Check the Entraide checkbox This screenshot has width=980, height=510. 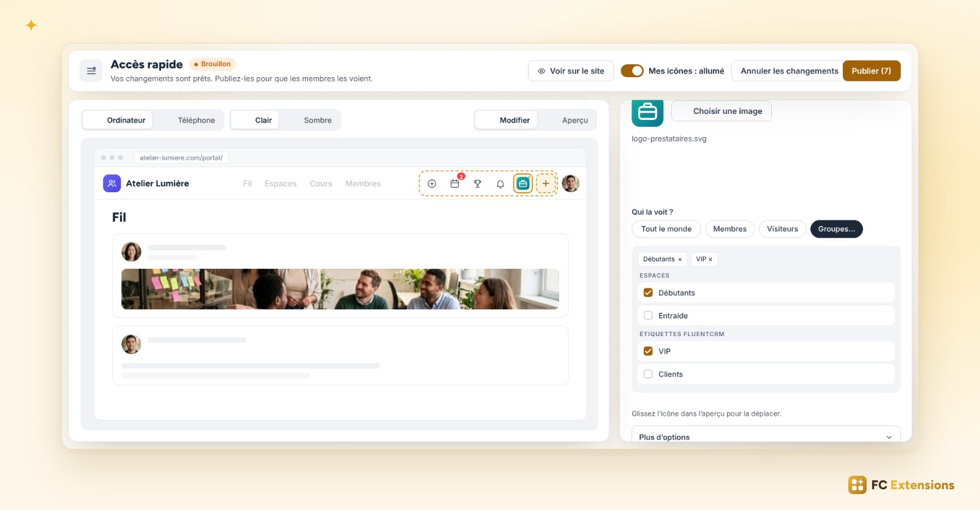(648, 316)
